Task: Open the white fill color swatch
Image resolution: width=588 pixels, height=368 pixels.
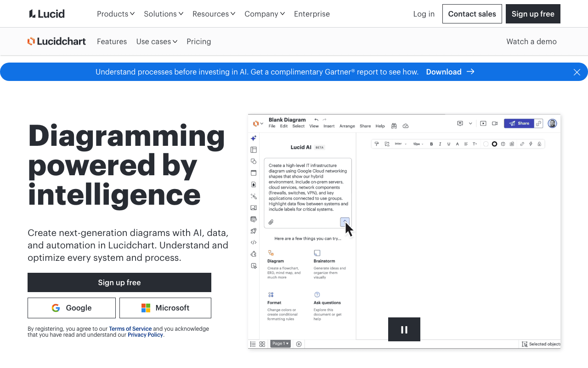Action: tap(486, 144)
